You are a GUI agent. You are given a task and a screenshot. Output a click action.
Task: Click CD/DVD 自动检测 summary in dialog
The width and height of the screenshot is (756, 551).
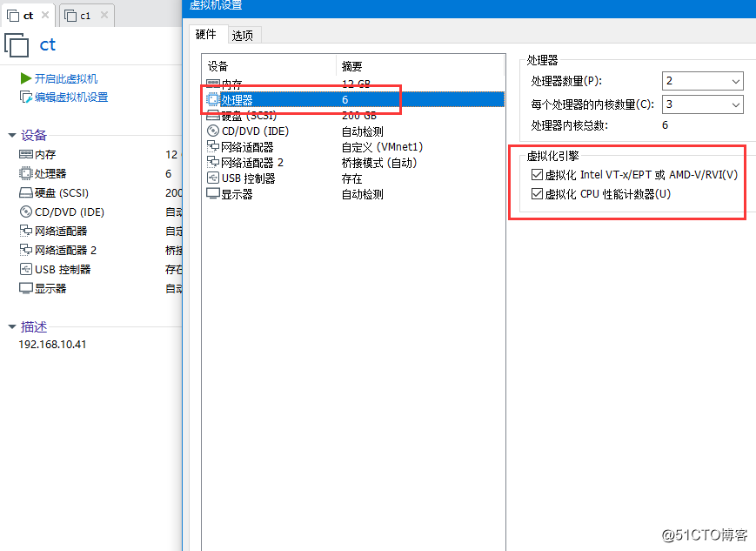coord(363,131)
